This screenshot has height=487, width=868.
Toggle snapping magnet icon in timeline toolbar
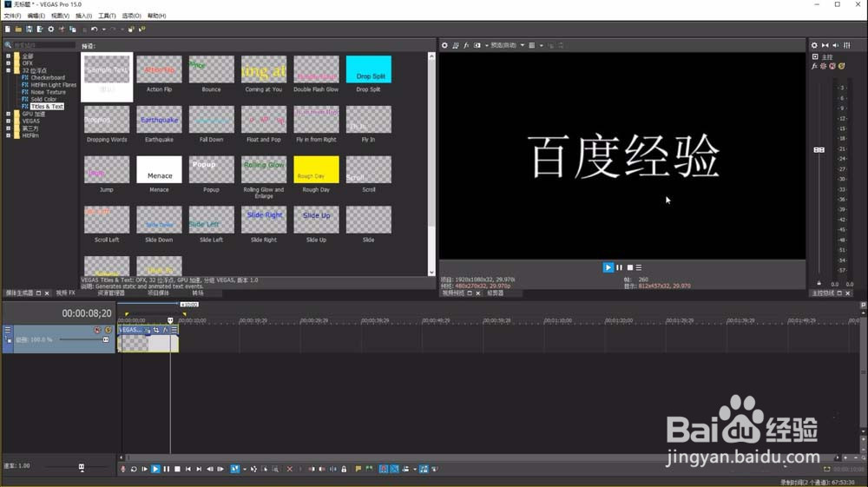[x=384, y=469]
